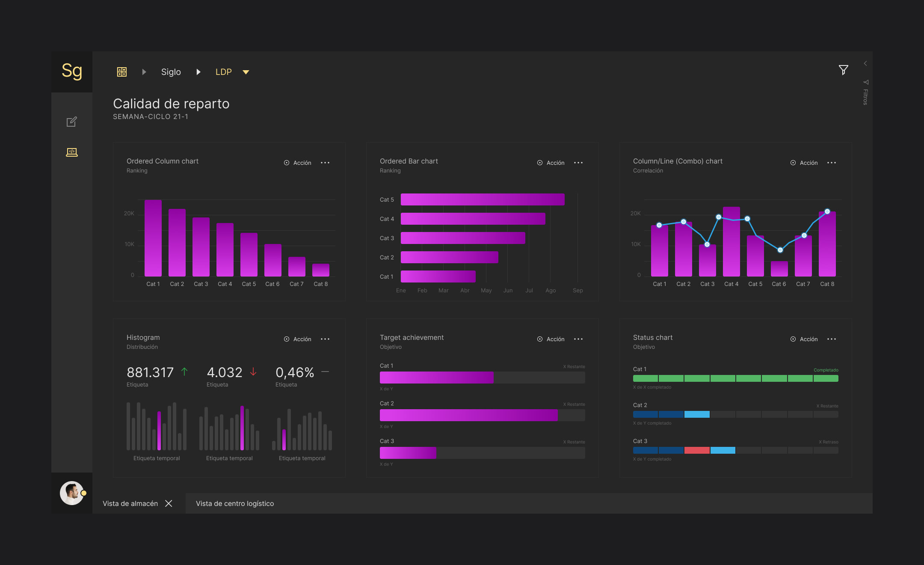Click the light blue segment in Cat 2 status
924x565 pixels.
(x=697, y=414)
